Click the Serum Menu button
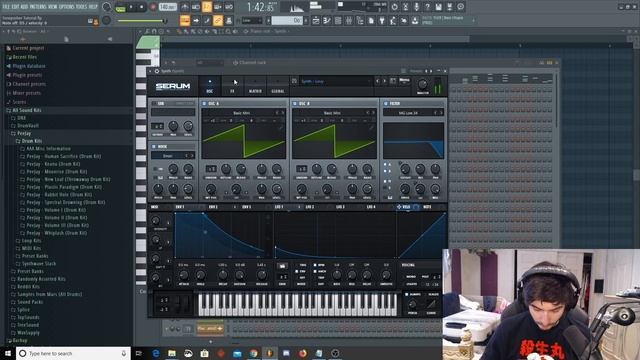Viewport: 640px width, 360px height. 404,81
